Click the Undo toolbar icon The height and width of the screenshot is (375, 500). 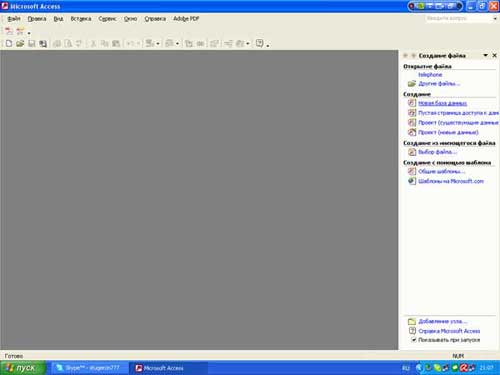[x=130, y=43]
